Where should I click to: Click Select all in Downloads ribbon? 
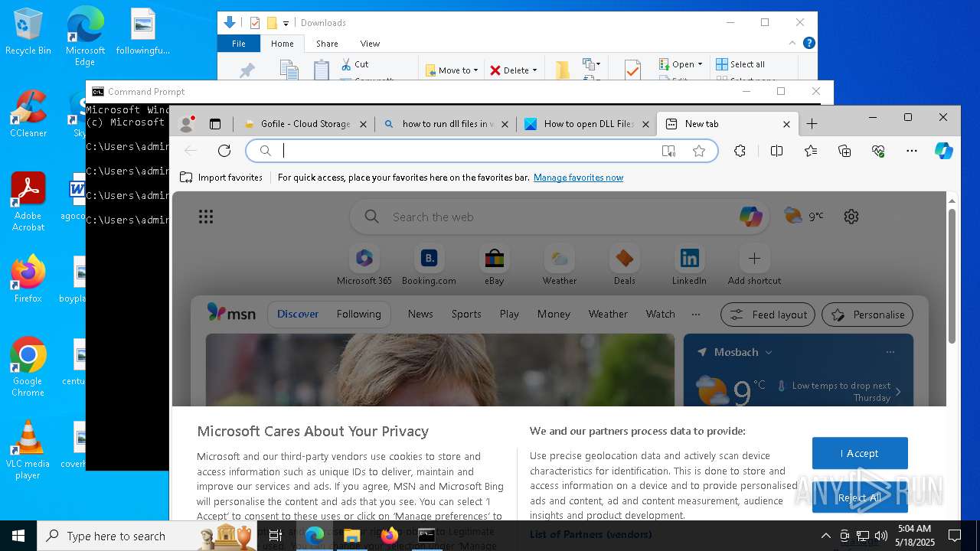(x=740, y=64)
